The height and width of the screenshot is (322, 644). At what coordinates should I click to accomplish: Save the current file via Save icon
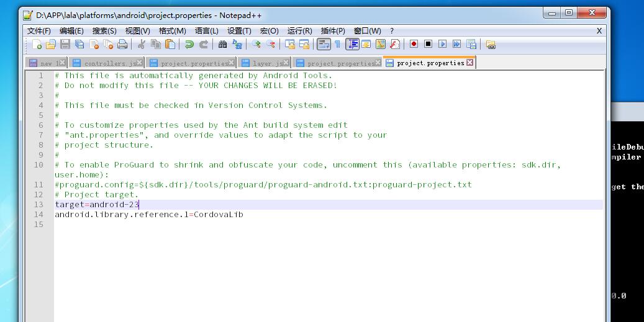pyautogui.click(x=65, y=44)
